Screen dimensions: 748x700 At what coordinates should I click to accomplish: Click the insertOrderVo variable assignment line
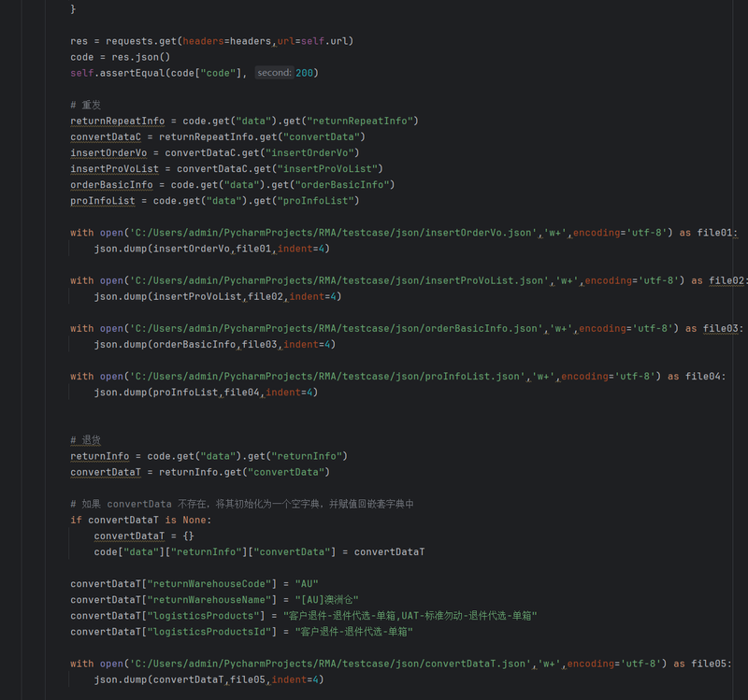pos(215,152)
